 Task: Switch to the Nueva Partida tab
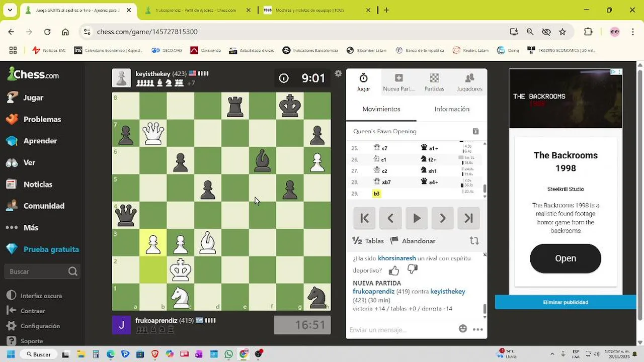click(398, 82)
